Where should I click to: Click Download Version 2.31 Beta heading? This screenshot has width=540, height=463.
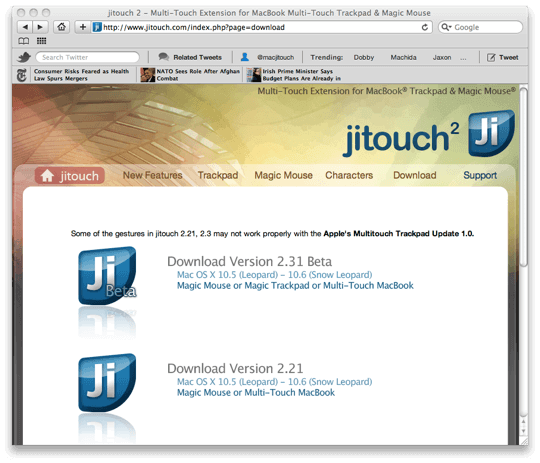coord(249,261)
